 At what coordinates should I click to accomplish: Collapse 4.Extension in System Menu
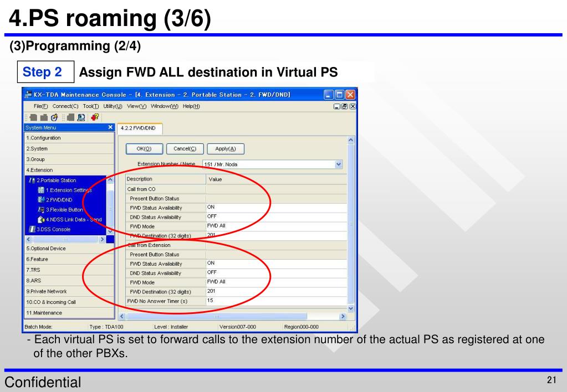tap(69, 170)
